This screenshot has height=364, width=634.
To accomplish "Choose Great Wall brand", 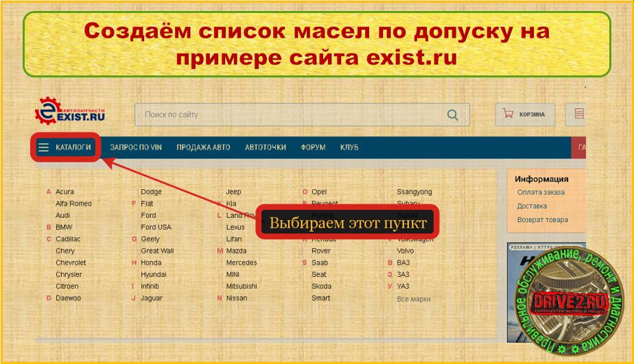I will point(157,251).
